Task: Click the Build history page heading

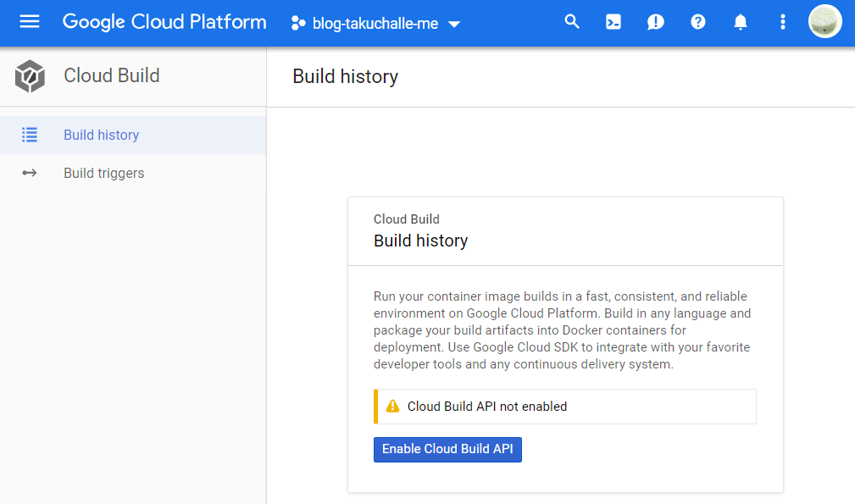Action: pos(345,77)
